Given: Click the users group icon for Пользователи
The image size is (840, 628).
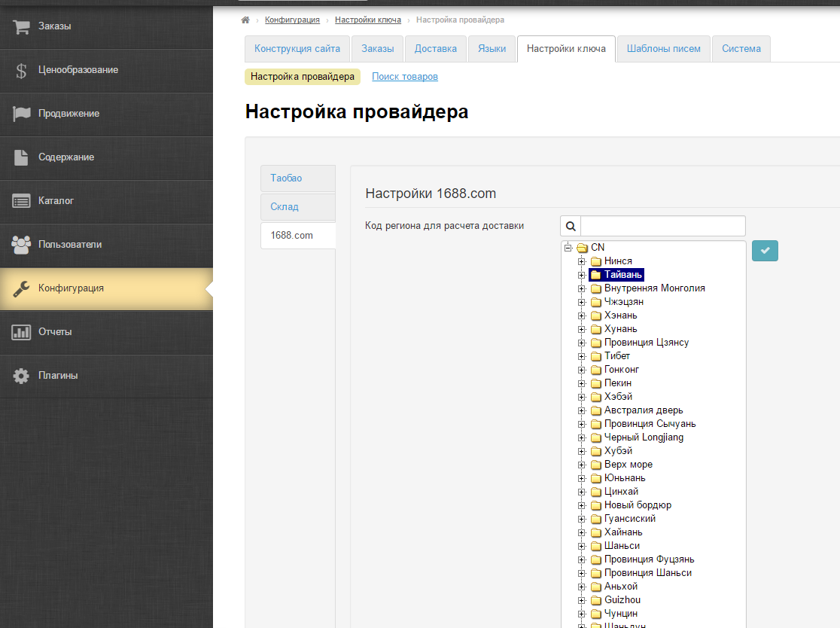Looking at the screenshot, I should tap(21, 244).
